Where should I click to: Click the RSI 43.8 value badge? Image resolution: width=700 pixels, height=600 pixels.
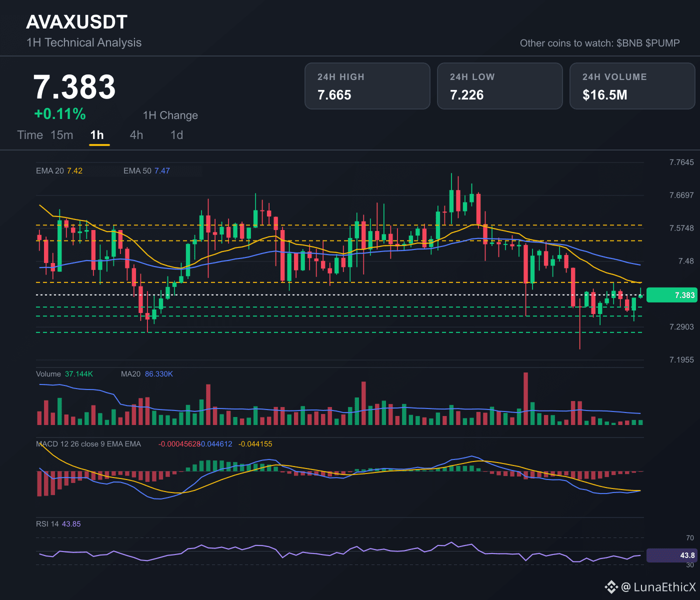[x=671, y=555]
